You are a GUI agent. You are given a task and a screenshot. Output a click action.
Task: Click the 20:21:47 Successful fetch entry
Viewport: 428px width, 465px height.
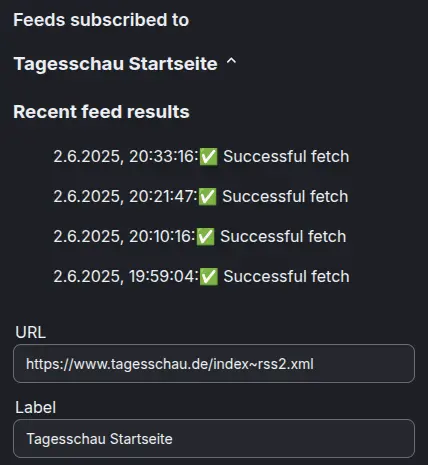point(201,196)
